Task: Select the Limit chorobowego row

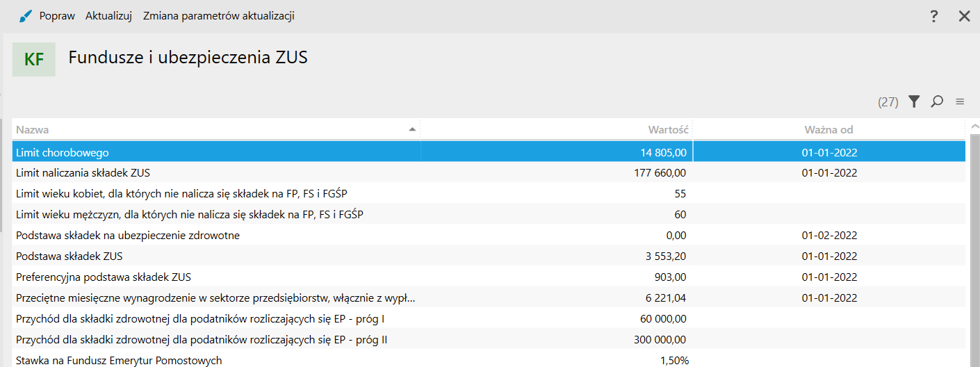Action: coord(489,152)
